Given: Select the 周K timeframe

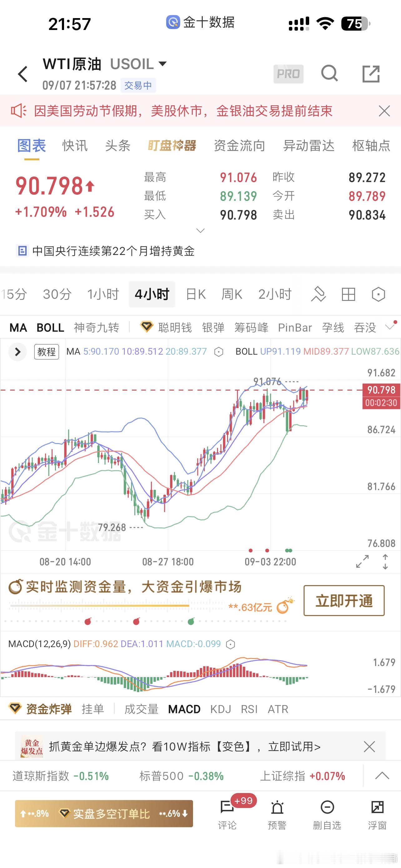Looking at the screenshot, I should pos(232,294).
